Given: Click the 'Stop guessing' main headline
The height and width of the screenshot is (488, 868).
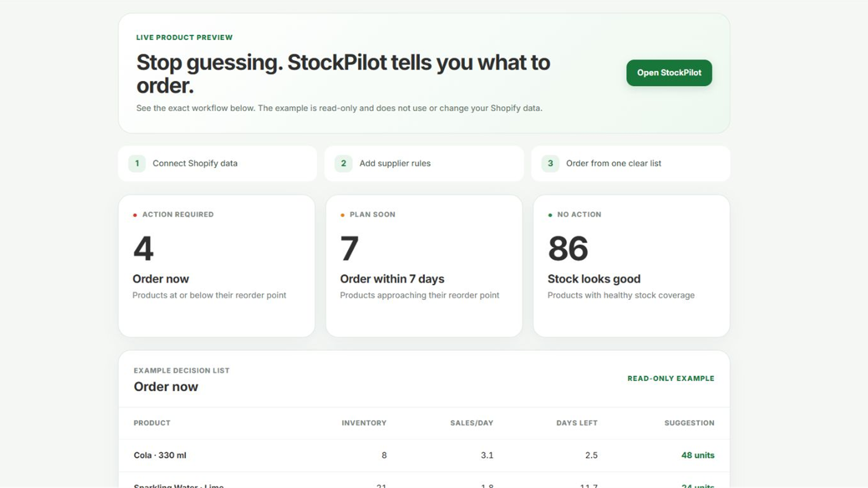Looking at the screenshot, I should [343, 74].
